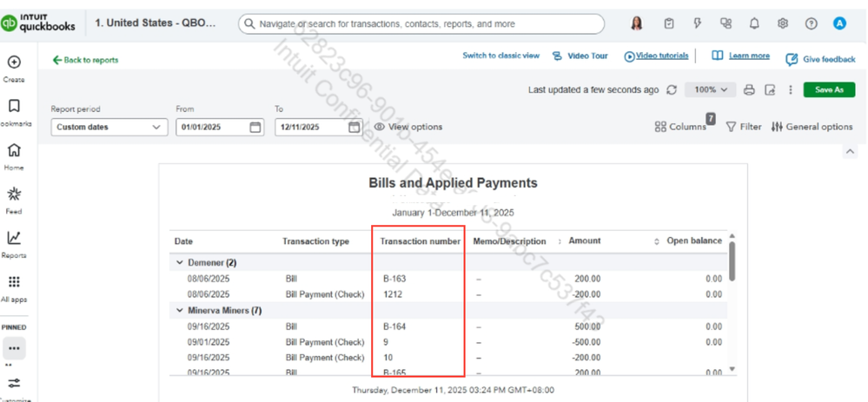Click the blue account A avatar

(x=840, y=23)
